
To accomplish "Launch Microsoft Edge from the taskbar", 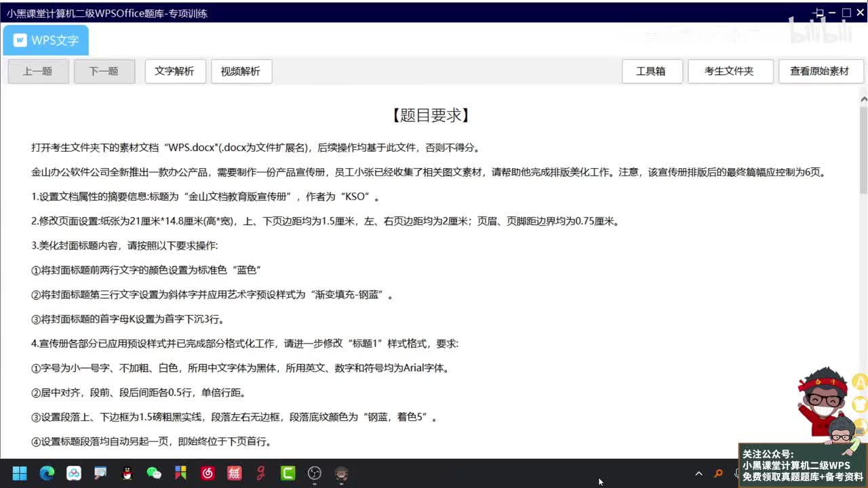I will (x=47, y=473).
